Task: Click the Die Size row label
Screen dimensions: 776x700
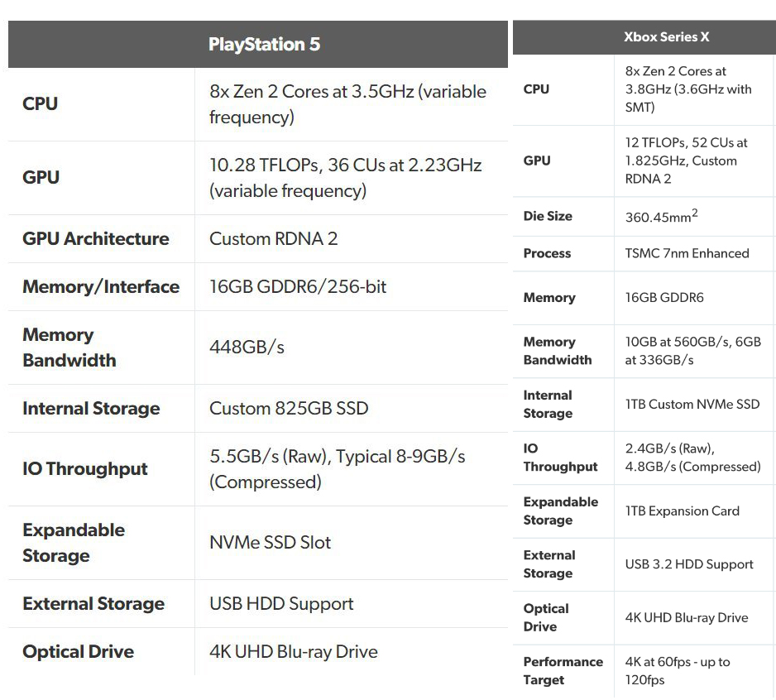Action: click(x=548, y=216)
